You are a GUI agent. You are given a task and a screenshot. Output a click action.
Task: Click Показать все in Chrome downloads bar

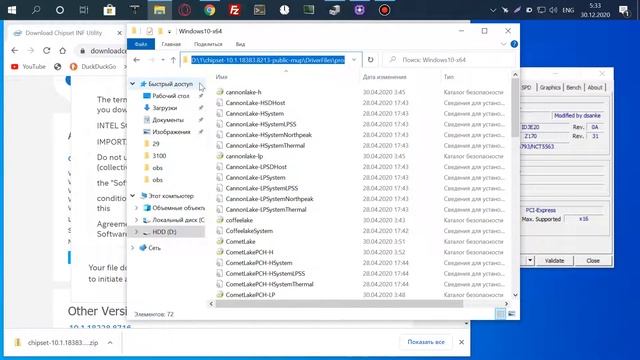pyautogui.click(x=426, y=342)
